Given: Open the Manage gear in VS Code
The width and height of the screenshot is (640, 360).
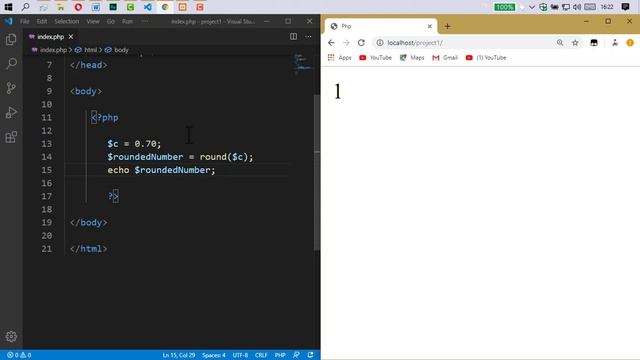Looking at the screenshot, I should coord(11,336).
